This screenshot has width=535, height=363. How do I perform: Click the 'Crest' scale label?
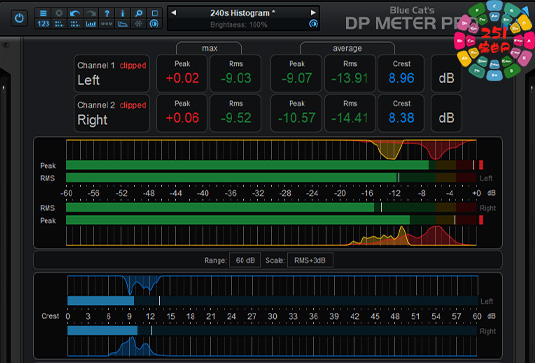(50, 316)
